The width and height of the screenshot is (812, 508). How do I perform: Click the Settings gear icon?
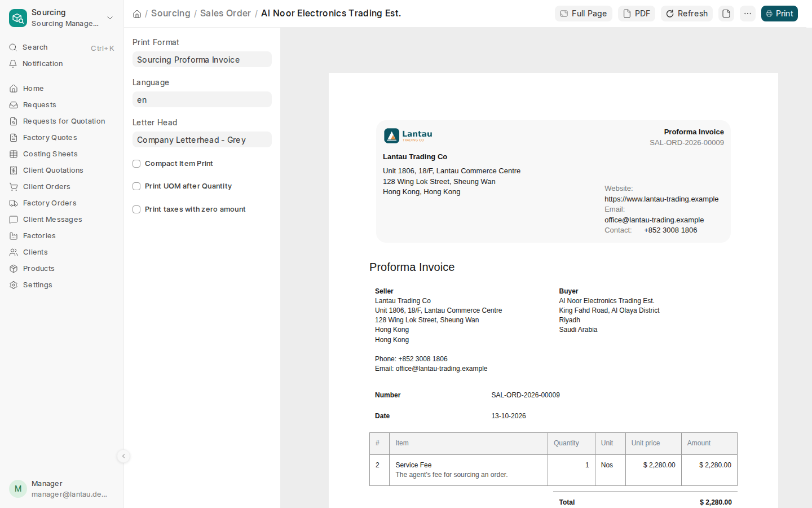tap(14, 285)
